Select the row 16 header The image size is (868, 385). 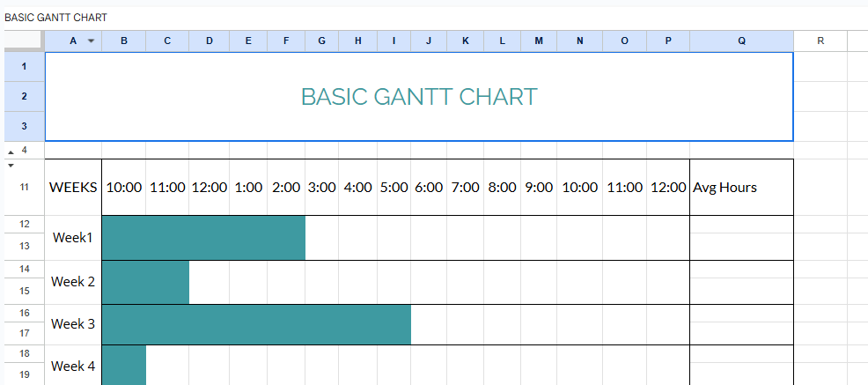24,314
